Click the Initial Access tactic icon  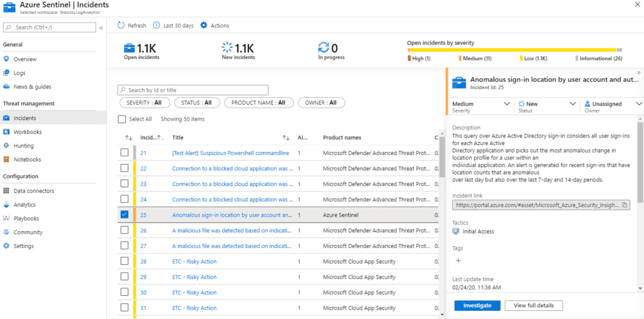pos(455,231)
